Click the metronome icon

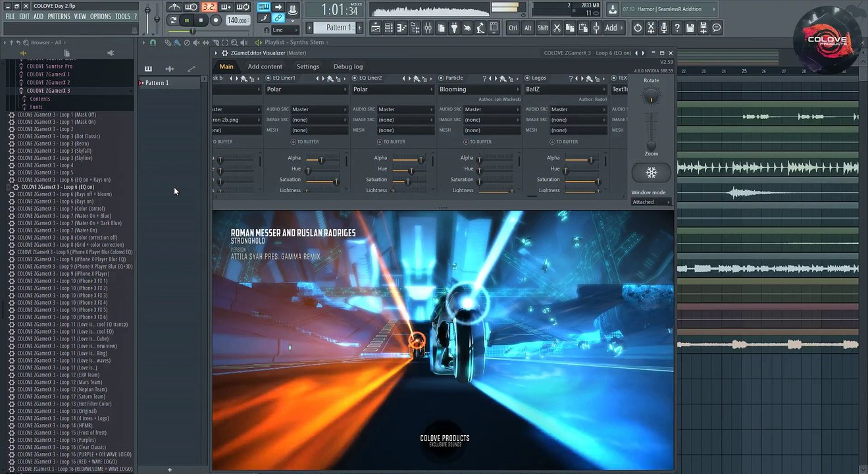[174, 7]
